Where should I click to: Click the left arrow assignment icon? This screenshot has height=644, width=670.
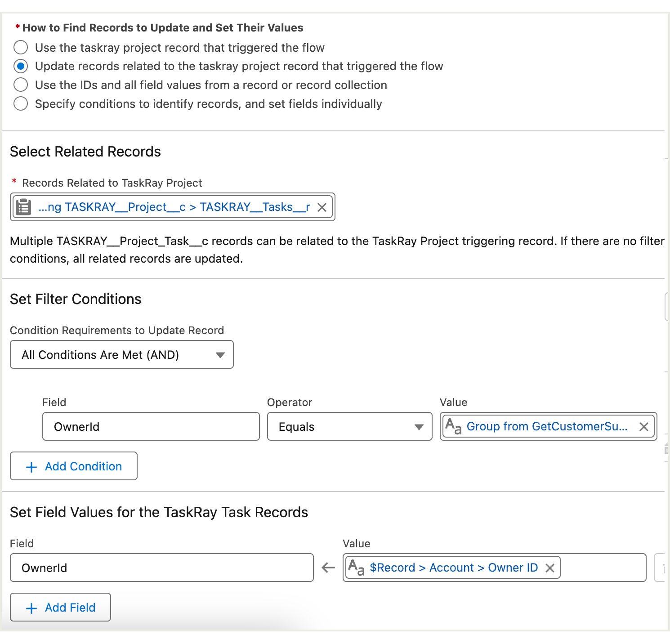click(x=329, y=568)
